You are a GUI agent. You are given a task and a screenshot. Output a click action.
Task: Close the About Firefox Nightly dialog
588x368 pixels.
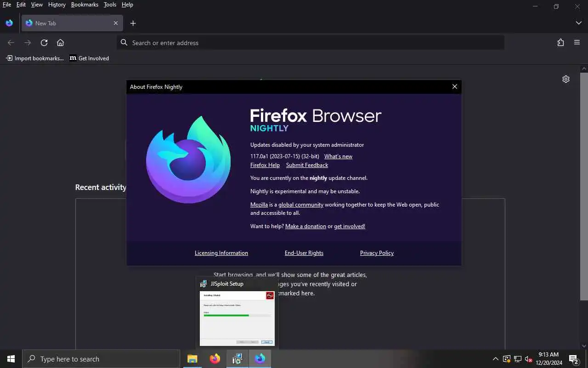pyautogui.click(x=454, y=86)
